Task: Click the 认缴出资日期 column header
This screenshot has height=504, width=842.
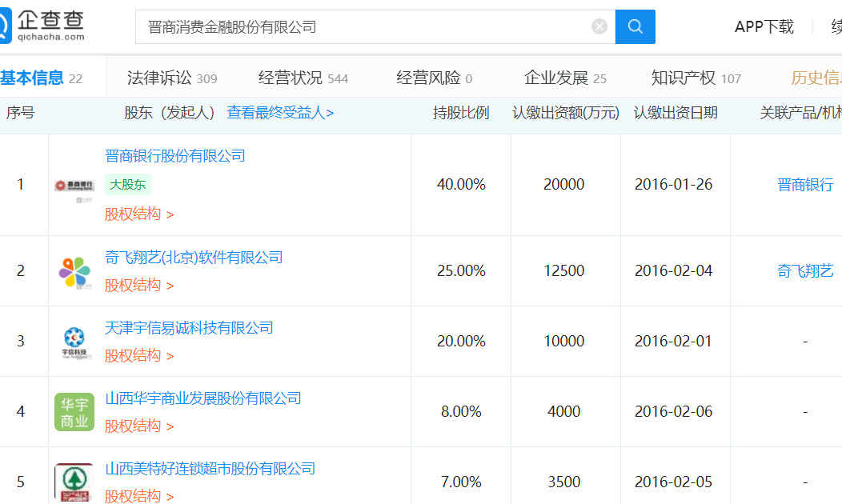Action: (x=676, y=113)
